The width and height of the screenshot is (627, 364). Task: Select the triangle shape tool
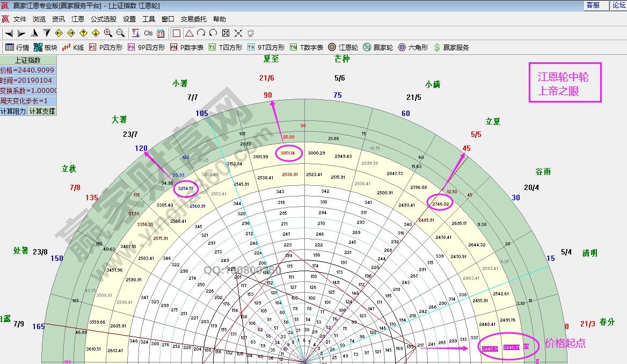click(x=189, y=33)
